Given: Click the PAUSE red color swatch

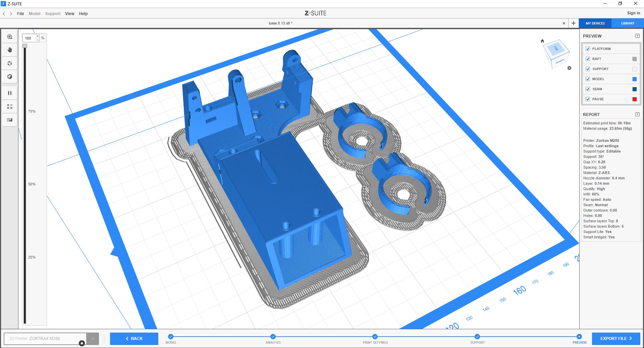Looking at the screenshot, I should point(635,99).
